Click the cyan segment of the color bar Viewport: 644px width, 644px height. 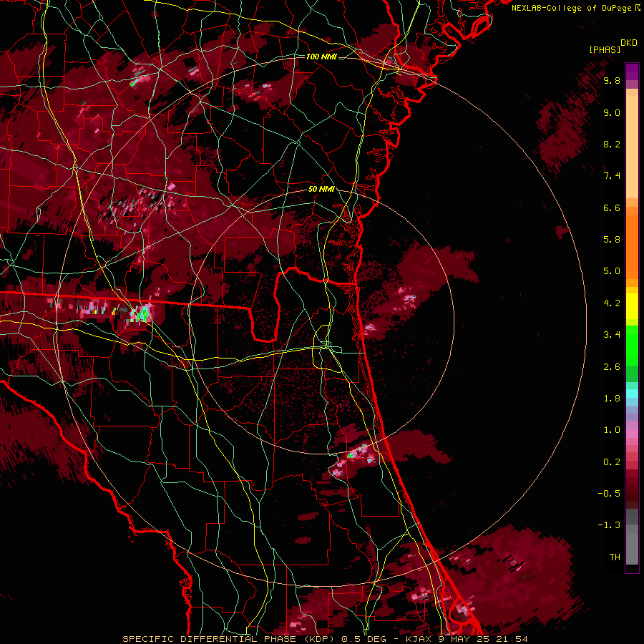[x=632, y=394]
